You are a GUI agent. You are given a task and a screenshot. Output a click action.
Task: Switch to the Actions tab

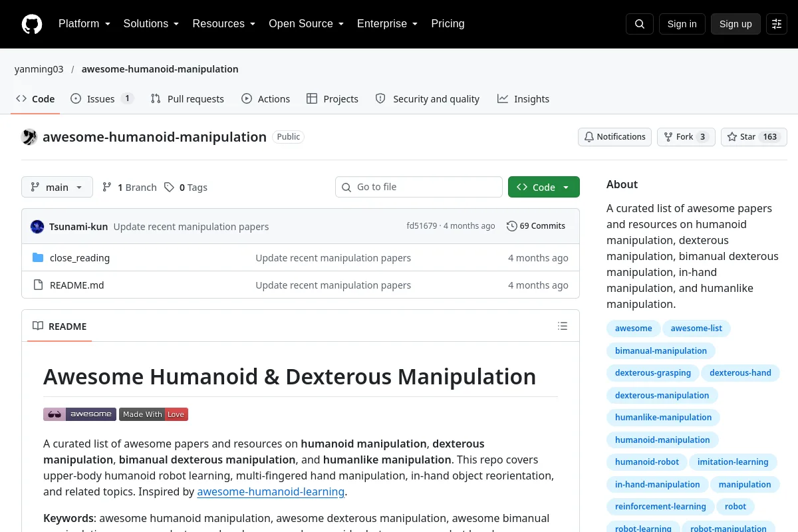click(x=266, y=99)
